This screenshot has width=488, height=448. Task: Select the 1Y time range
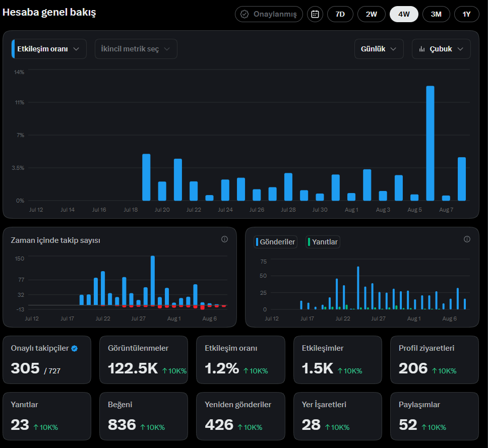466,14
